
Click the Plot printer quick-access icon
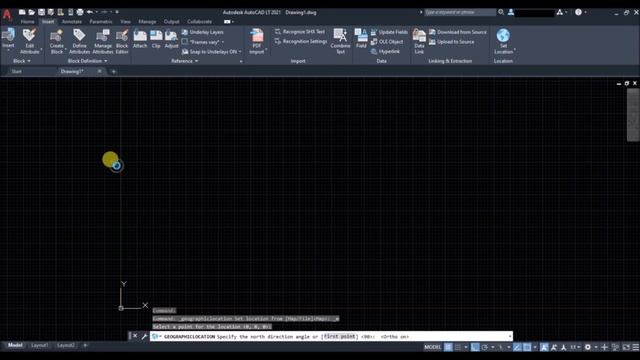tap(80, 12)
